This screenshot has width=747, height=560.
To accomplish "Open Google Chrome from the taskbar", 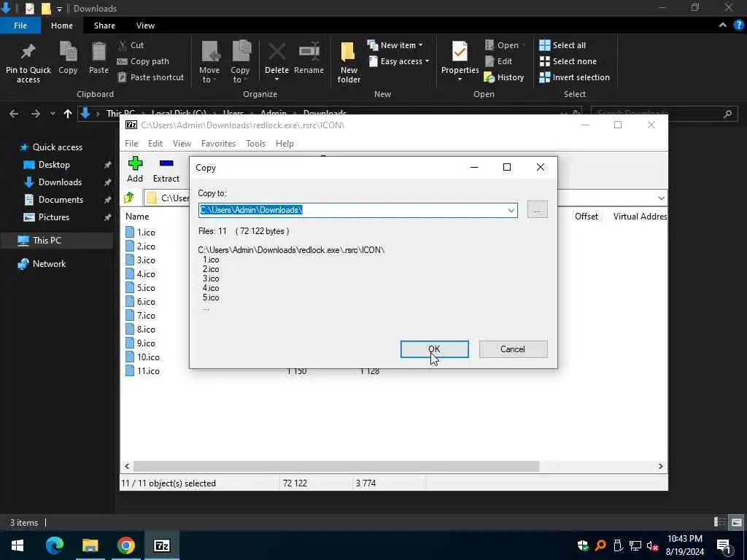I will 125,545.
